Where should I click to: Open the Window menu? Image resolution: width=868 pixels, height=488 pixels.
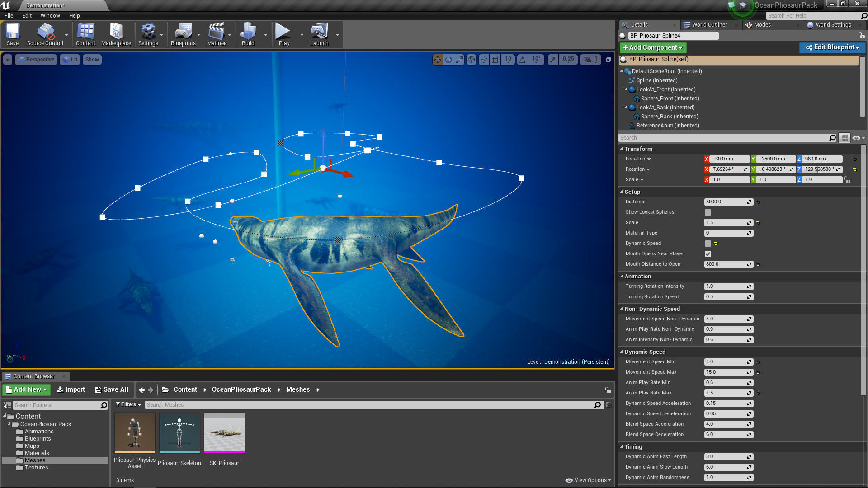tap(50, 15)
